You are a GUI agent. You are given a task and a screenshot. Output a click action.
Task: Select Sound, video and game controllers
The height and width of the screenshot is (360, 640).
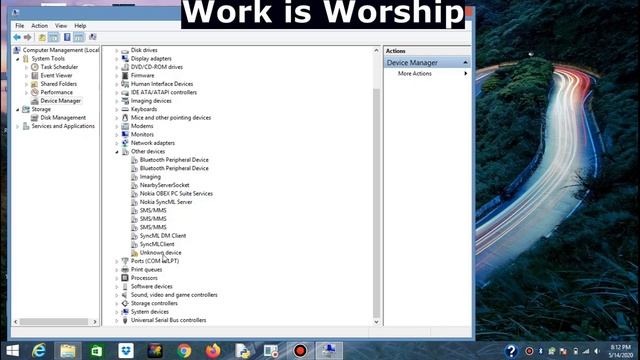174,295
